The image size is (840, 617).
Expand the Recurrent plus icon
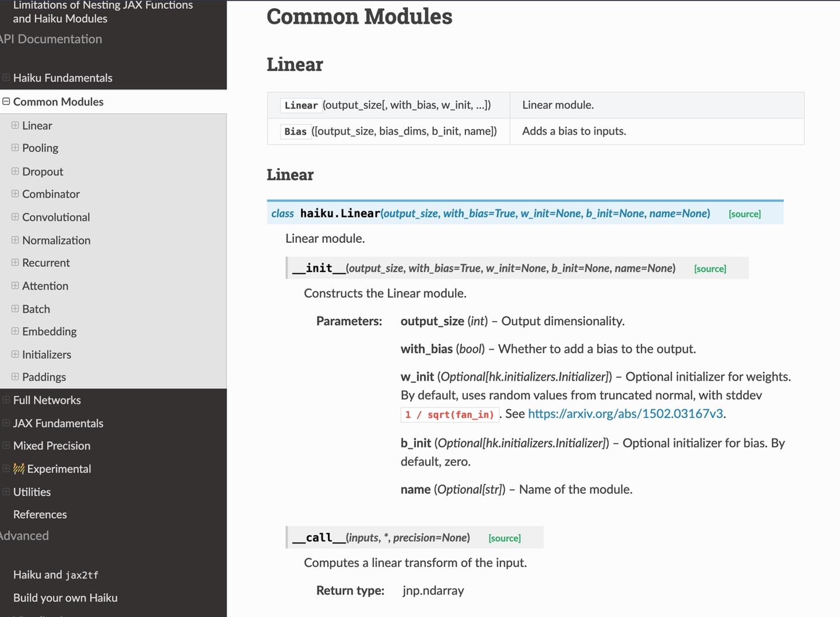(15, 263)
